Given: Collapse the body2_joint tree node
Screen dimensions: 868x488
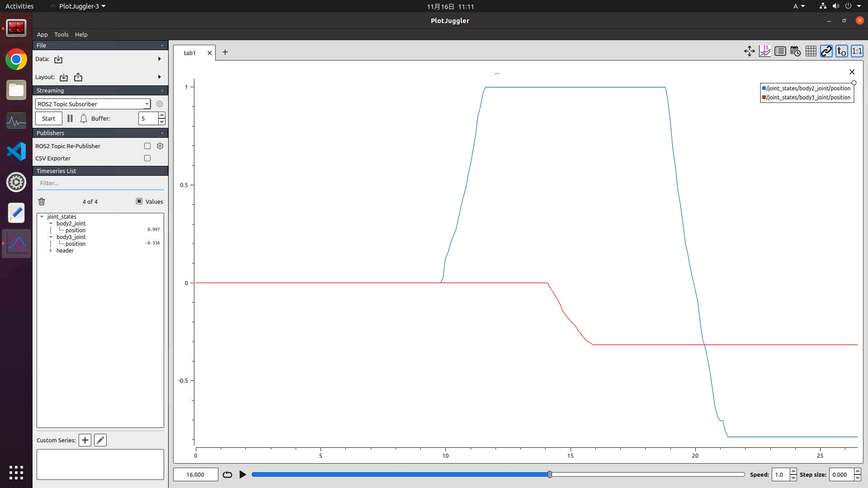Looking at the screenshot, I should pos(51,223).
